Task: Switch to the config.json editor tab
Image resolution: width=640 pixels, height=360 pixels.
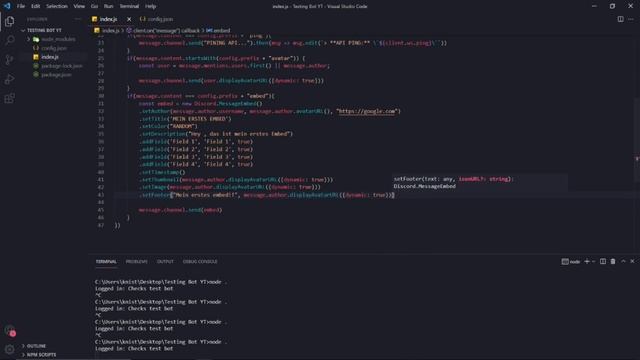Action: (x=157, y=19)
